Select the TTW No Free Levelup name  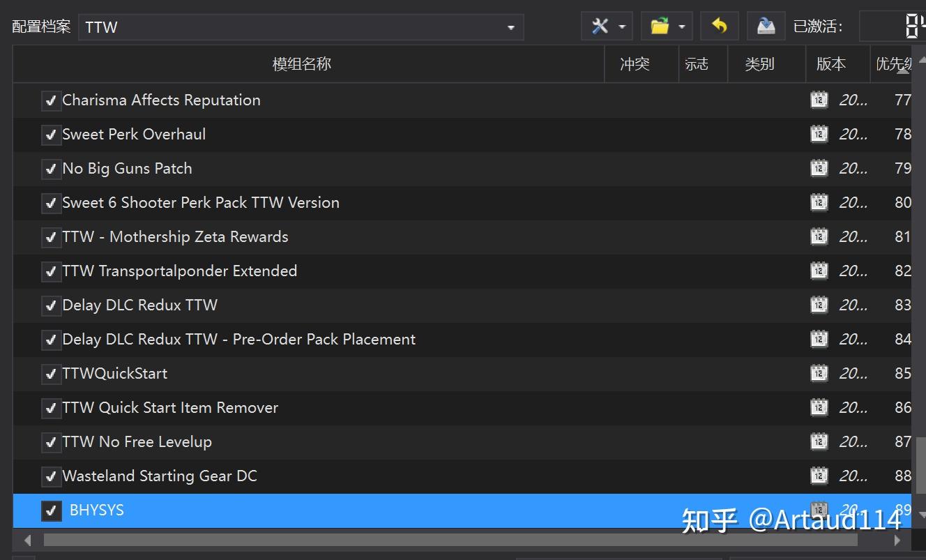[137, 441]
